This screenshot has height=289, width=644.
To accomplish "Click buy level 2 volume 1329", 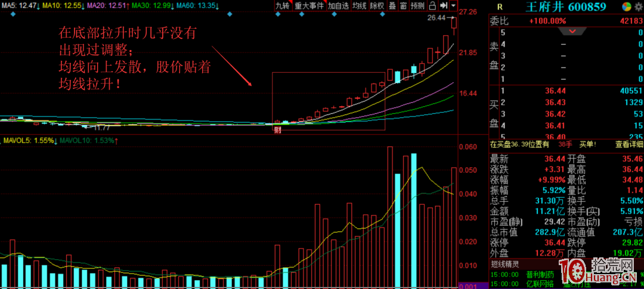I will (x=634, y=102).
